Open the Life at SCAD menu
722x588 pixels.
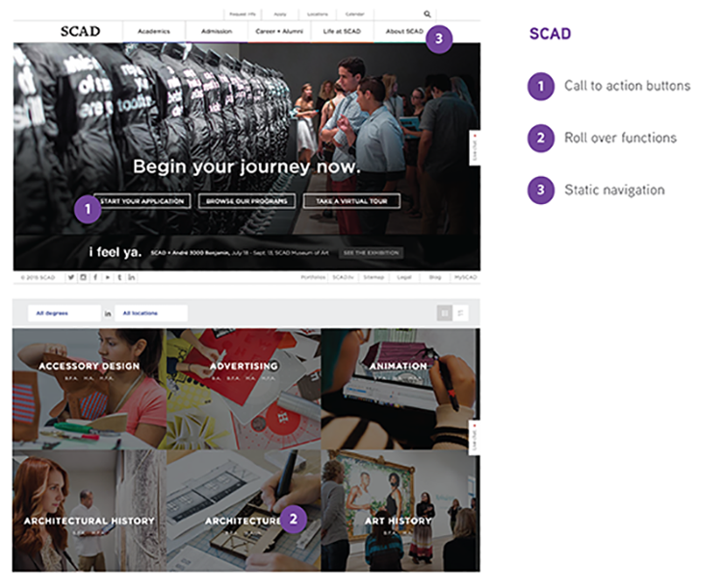tap(342, 32)
